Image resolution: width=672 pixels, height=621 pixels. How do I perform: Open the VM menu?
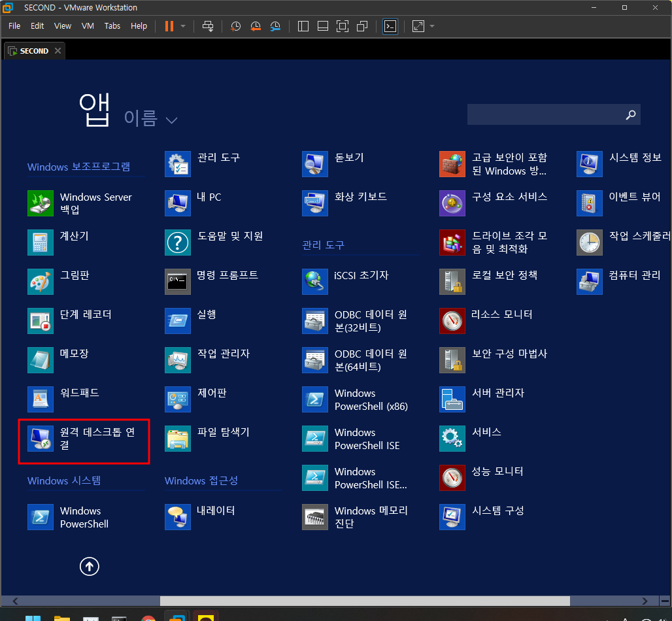88,26
